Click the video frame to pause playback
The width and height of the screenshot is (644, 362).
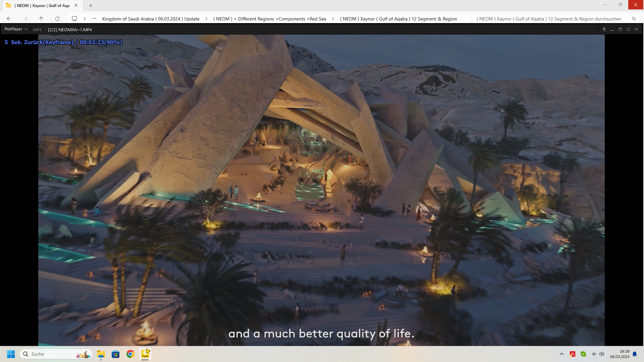pyautogui.click(x=321, y=190)
